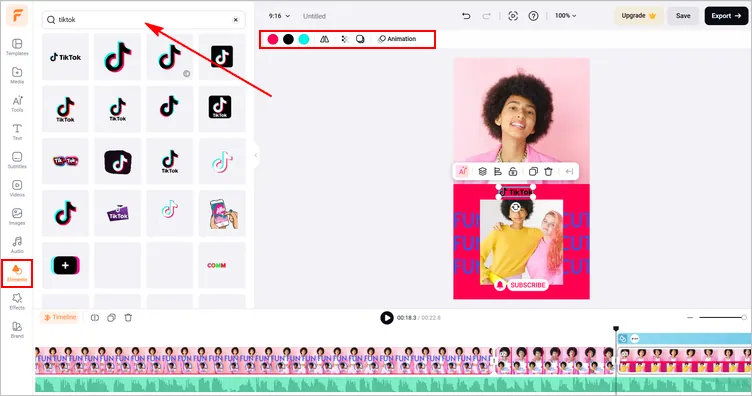Add the tilted black TikTok badge element
Image resolution: width=752 pixels, height=396 pixels.
click(118, 161)
